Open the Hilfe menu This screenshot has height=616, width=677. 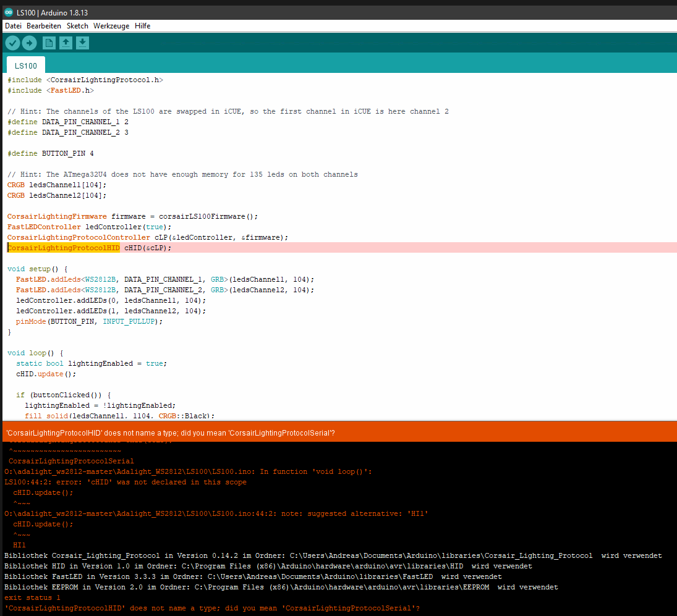(142, 25)
